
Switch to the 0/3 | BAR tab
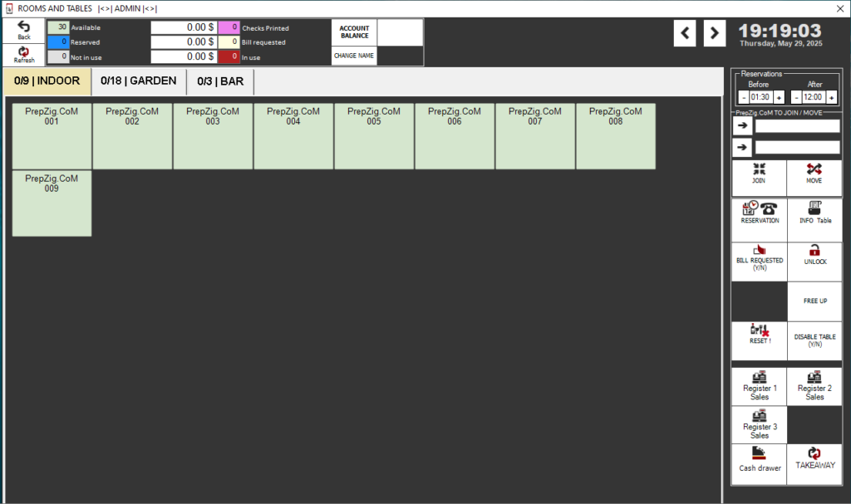(x=220, y=81)
